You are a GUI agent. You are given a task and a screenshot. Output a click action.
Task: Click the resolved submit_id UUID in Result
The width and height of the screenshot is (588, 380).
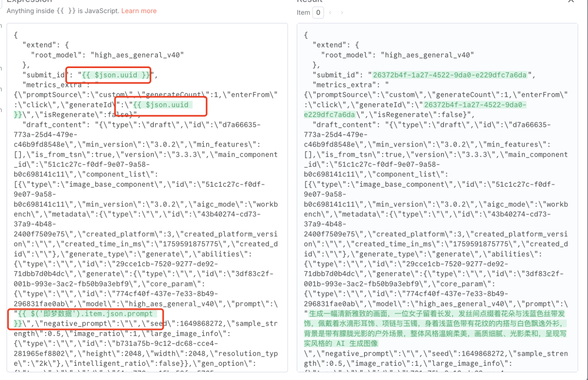click(449, 75)
